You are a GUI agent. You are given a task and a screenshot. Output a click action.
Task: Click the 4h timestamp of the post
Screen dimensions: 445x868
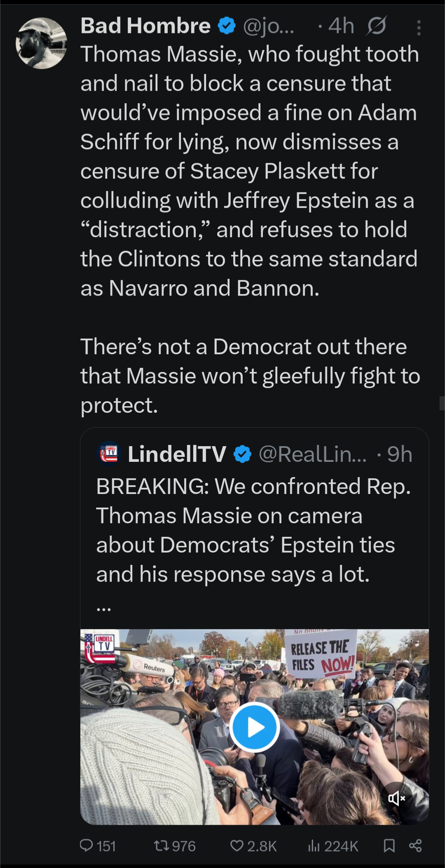[x=341, y=26]
